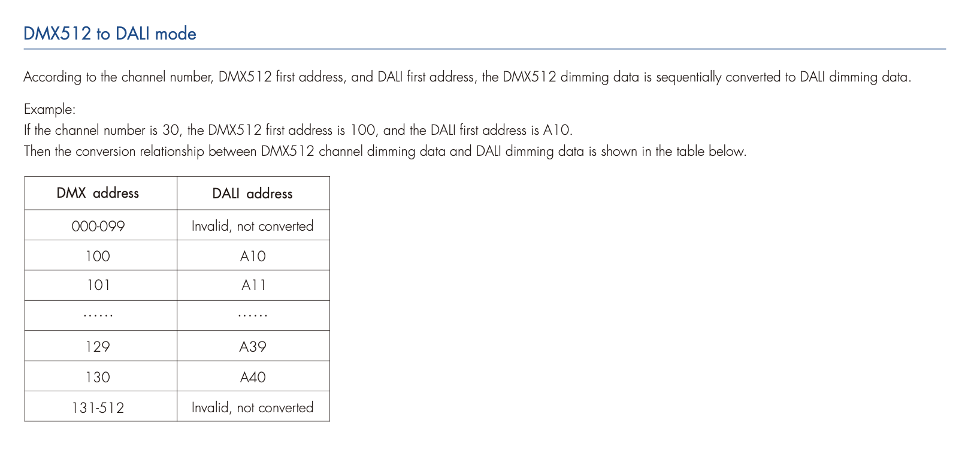980x453 pixels.
Task: Click the "000-099" table cell
Action: click(98, 226)
